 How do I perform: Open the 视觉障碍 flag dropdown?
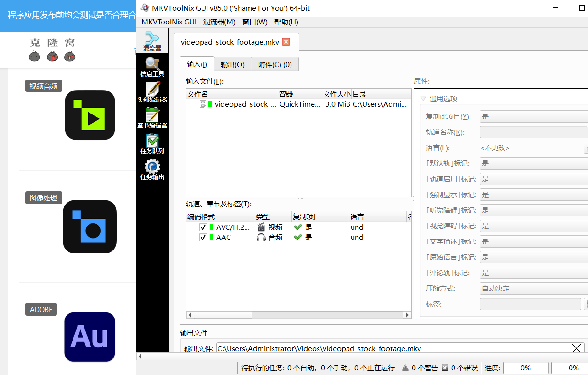(533, 226)
